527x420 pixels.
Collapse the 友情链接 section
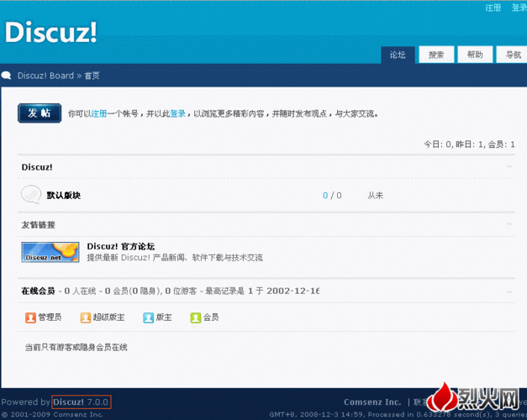(x=509, y=223)
